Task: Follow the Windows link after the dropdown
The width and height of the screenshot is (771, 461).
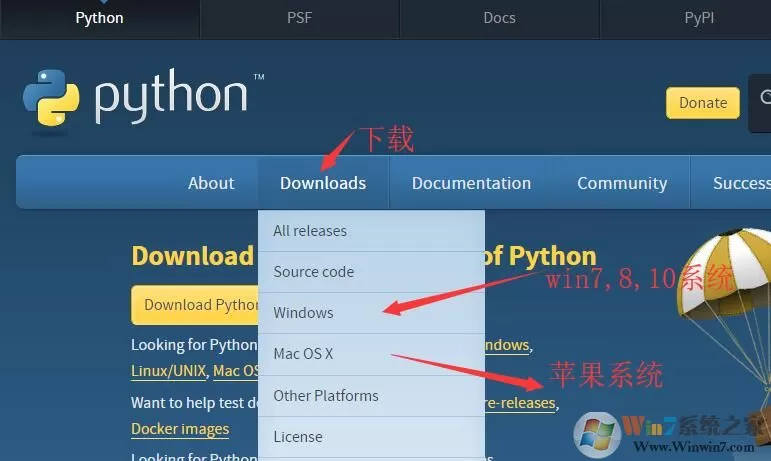Action: point(507,345)
